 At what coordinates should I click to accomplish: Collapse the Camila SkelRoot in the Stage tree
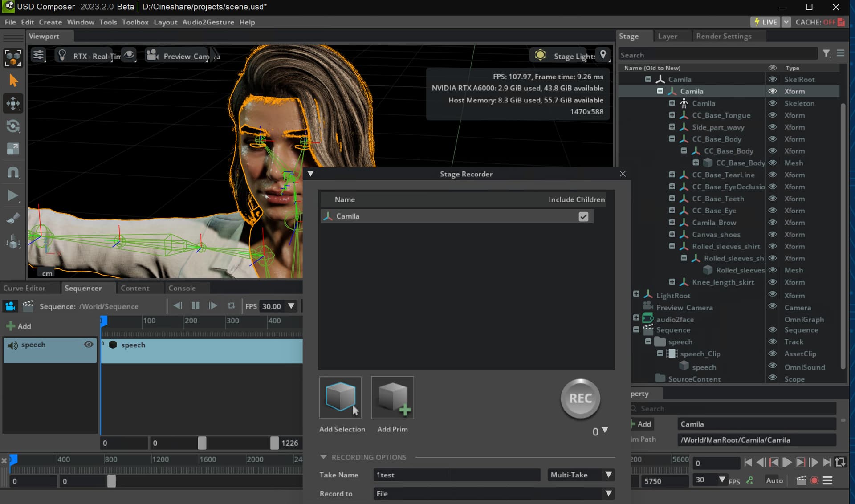coord(648,79)
